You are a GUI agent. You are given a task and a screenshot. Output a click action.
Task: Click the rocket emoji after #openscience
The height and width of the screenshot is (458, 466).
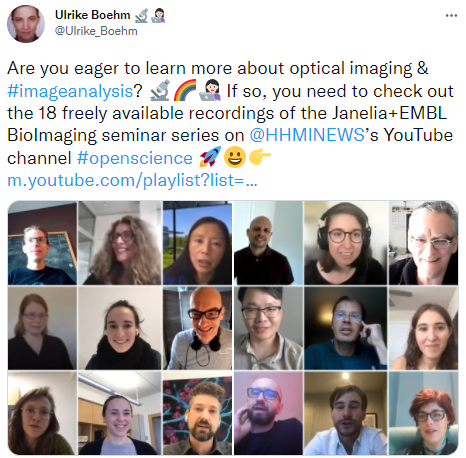click(x=210, y=157)
